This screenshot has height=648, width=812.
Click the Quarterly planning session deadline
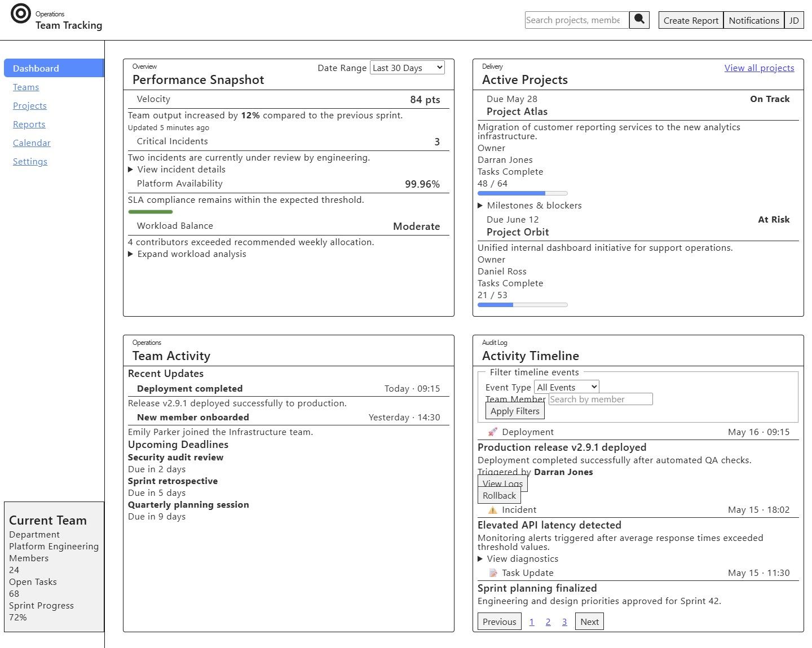[x=188, y=504]
